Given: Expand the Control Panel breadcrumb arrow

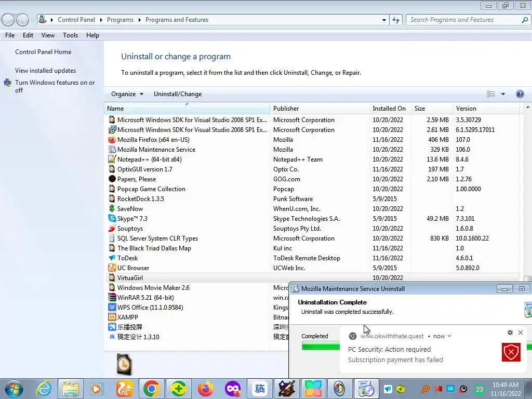Looking at the screenshot, I should click(x=101, y=20).
